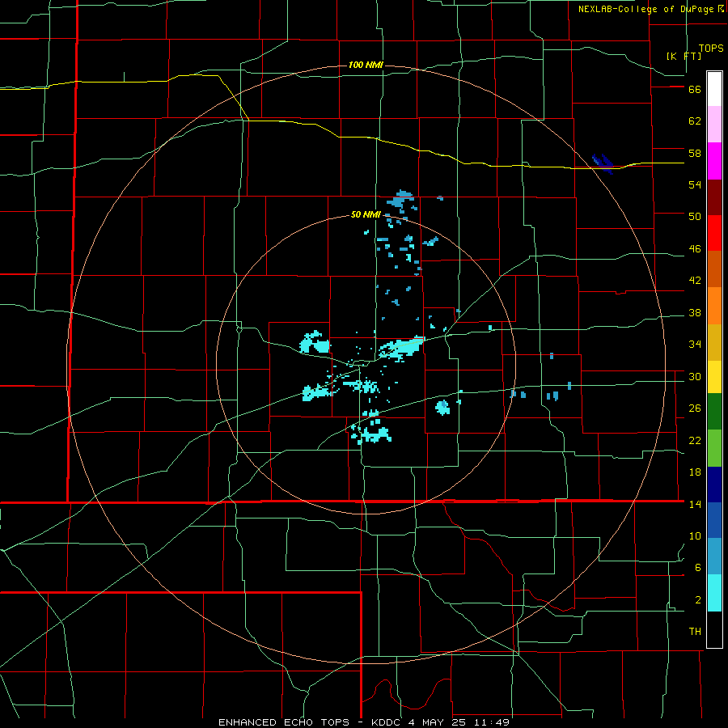Image resolution: width=728 pixels, height=728 pixels.
Task: Pick the navy blue legend swatch
Action: pyautogui.click(x=714, y=485)
